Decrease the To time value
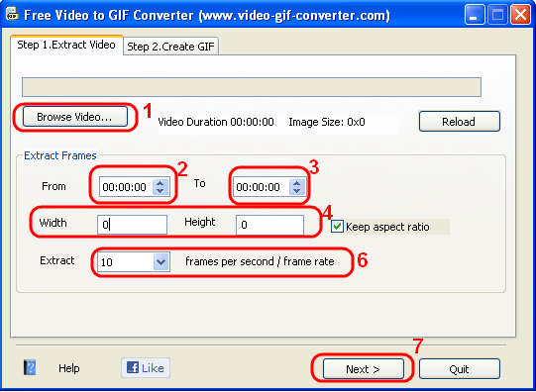 pyautogui.click(x=296, y=191)
